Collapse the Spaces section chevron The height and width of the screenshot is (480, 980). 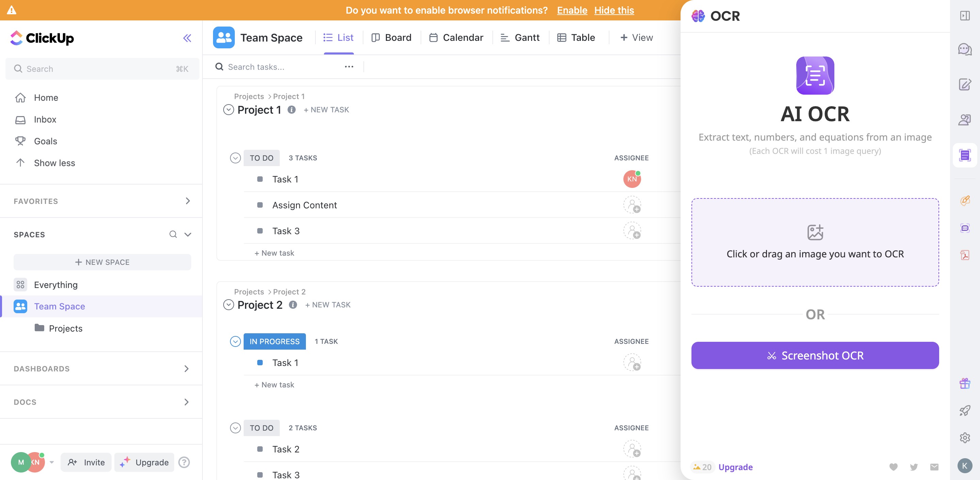(187, 235)
